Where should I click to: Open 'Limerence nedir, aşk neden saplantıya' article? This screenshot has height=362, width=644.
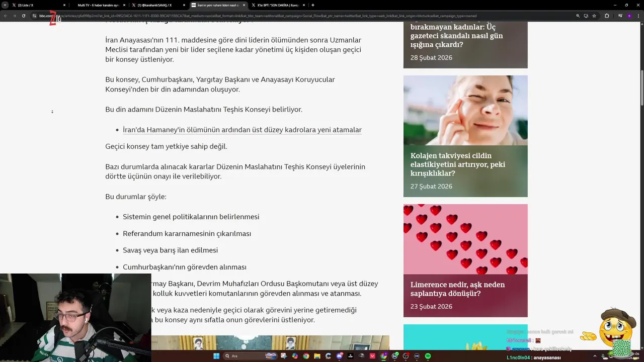(x=457, y=289)
